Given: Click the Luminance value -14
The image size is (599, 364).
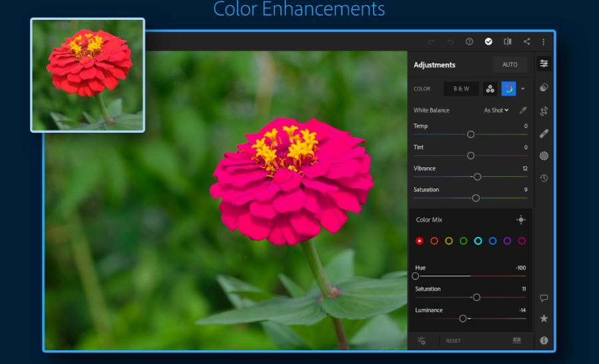Looking at the screenshot, I should click(522, 310).
